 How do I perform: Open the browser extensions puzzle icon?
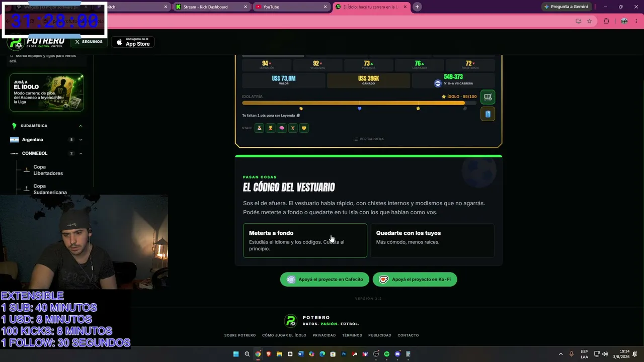coord(606,21)
